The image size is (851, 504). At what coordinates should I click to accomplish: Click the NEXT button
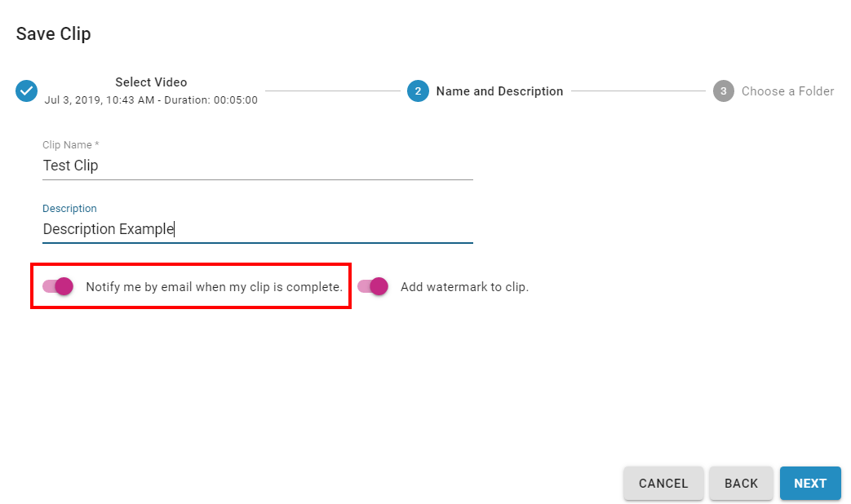click(x=810, y=483)
